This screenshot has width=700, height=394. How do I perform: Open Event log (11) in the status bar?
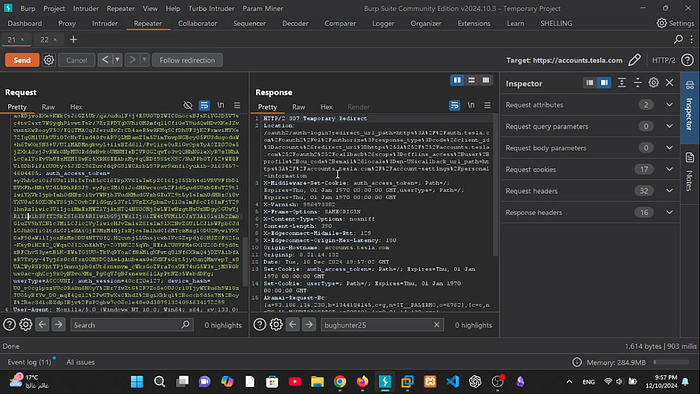[29, 362]
